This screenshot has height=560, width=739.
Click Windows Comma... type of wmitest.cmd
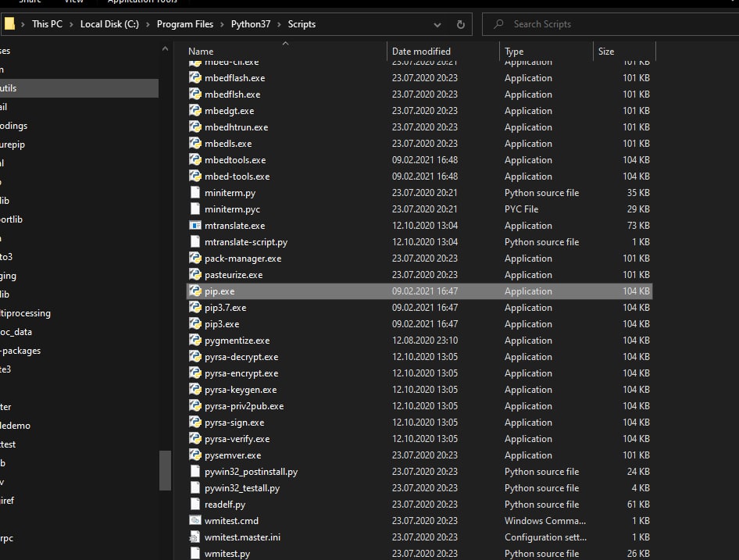pos(545,520)
